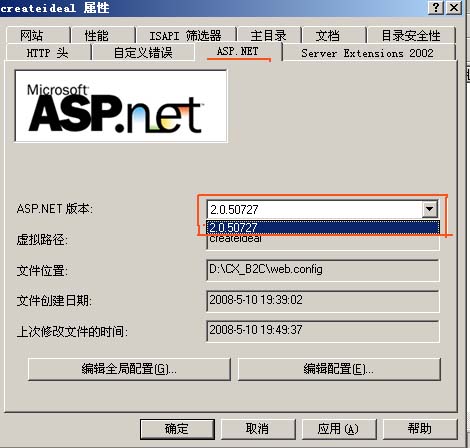Expand the ASP.NET version dropdown arrow

(429, 209)
